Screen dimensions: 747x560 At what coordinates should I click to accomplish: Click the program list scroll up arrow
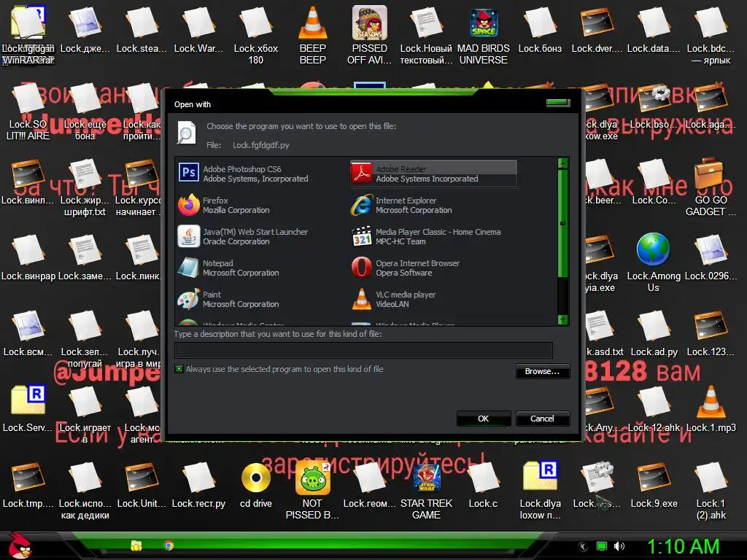(562, 163)
